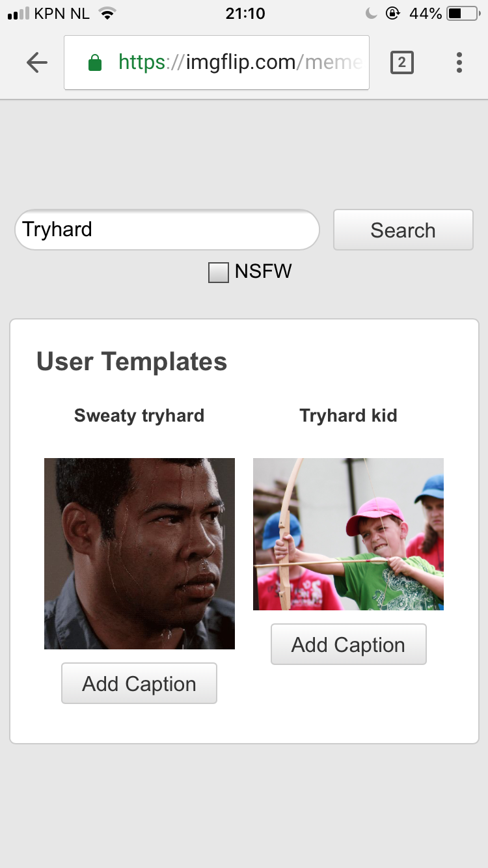Click the Search button

coord(403,230)
